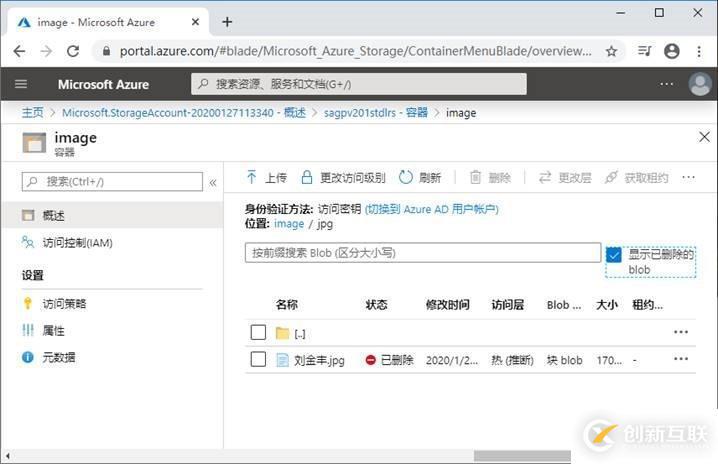Sort by 修改时间 column header
Screen dimensions: 718x464
447,305
